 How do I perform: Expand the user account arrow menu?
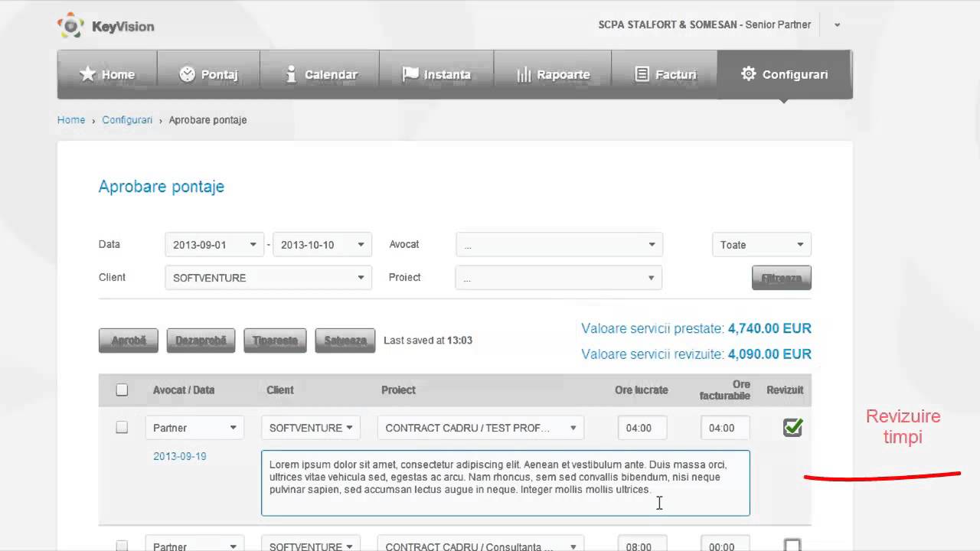click(x=837, y=25)
